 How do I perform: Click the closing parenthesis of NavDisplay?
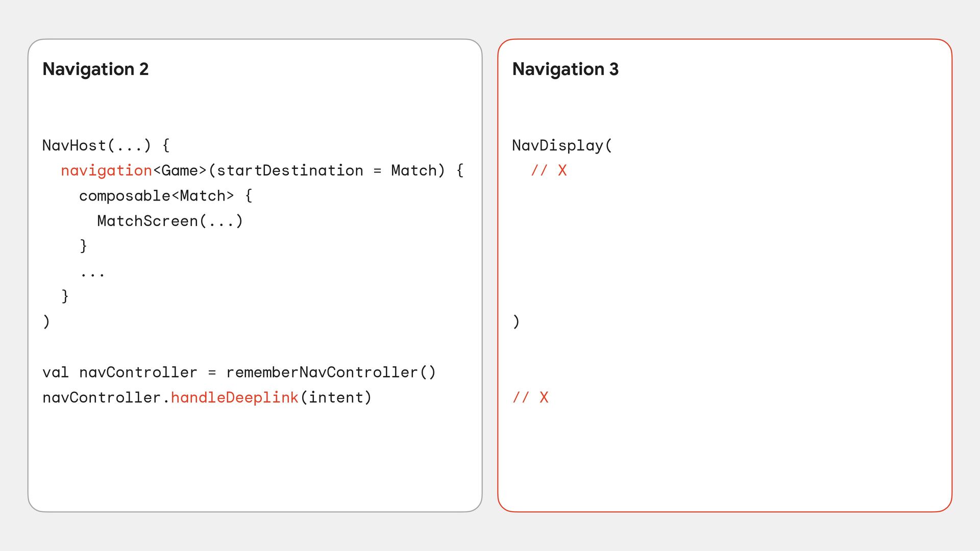tap(516, 321)
